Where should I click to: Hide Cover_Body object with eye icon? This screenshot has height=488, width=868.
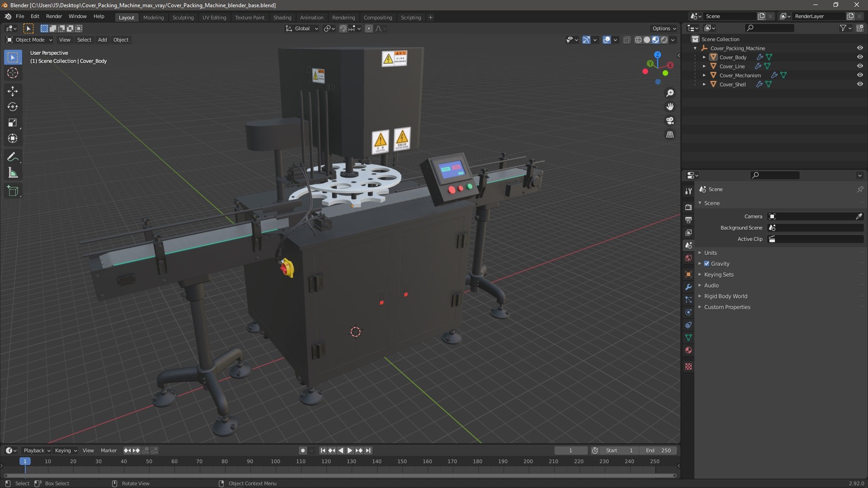[x=860, y=57]
